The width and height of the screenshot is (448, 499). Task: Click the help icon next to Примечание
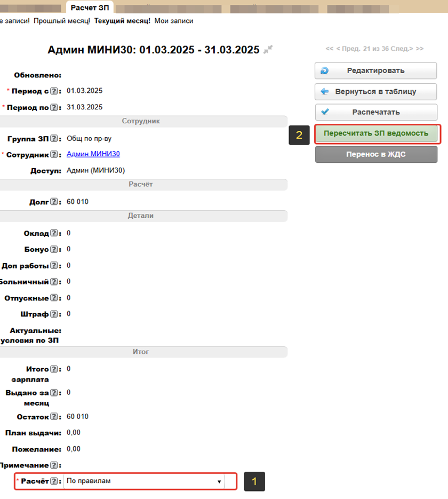tap(54, 466)
